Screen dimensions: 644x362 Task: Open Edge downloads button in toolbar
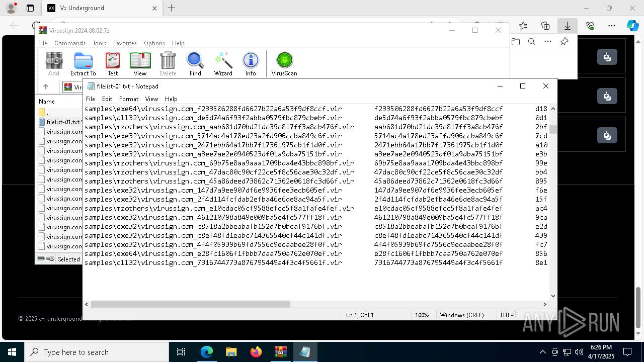(x=567, y=26)
